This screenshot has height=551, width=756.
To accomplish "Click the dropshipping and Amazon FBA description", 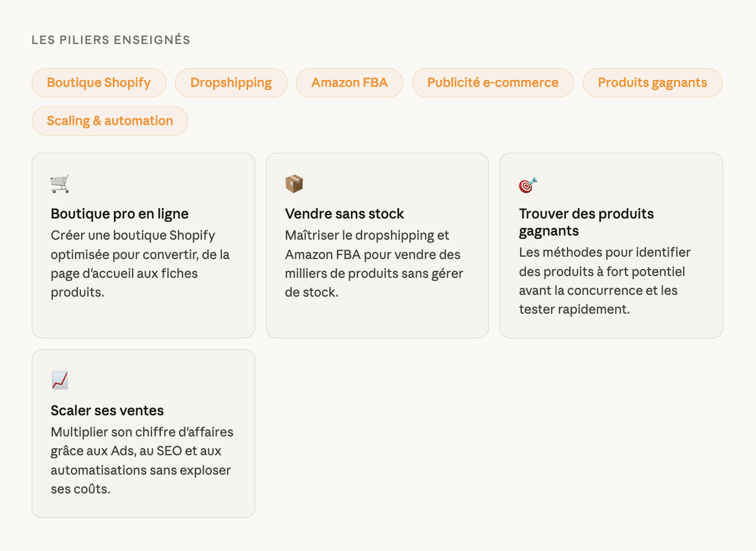I will pos(374,264).
